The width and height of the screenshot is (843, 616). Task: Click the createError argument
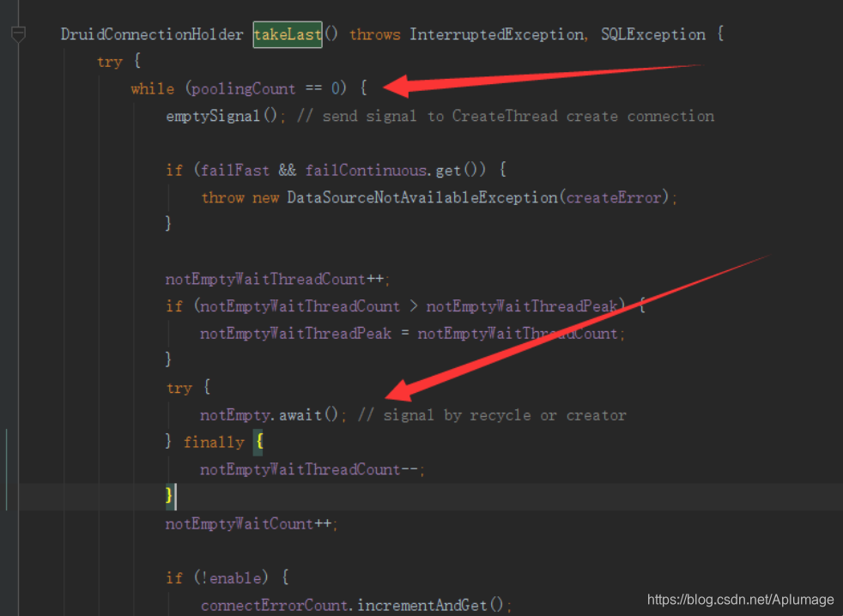click(x=614, y=198)
